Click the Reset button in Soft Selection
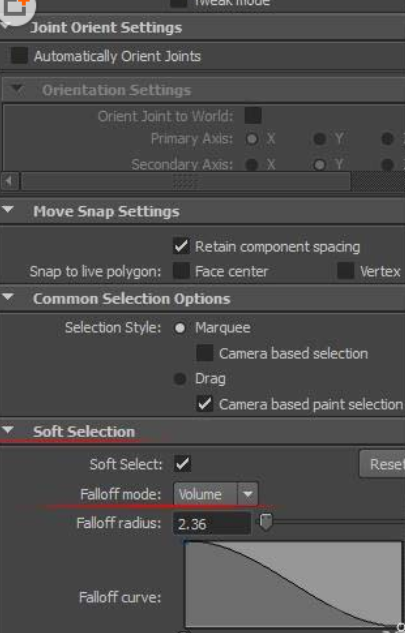Image resolution: width=405 pixels, height=633 pixels. 383,464
